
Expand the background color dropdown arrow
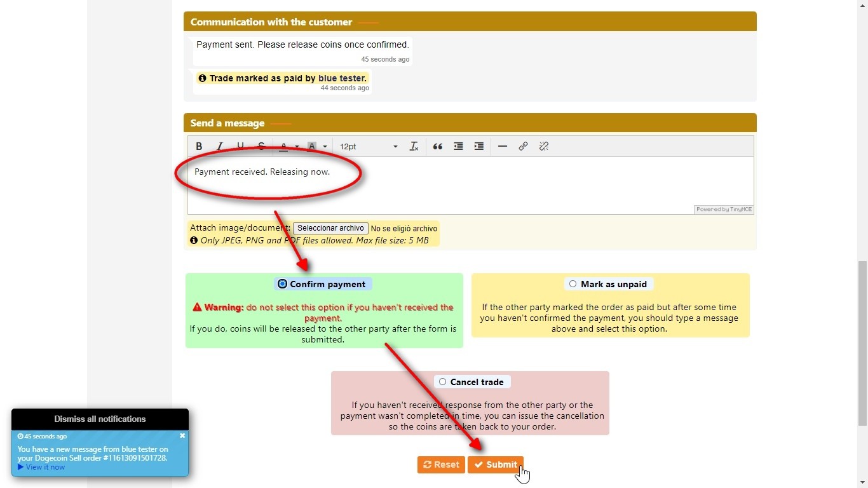click(325, 147)
